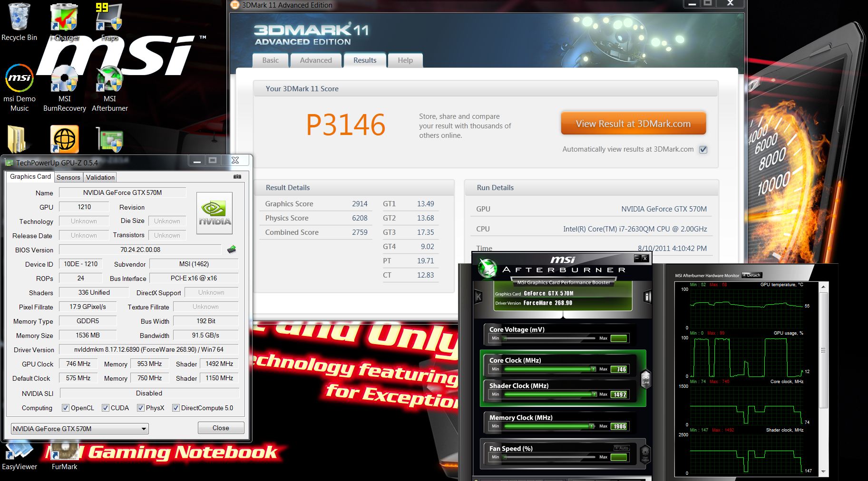This screenshot has height=481, width=868.
Task: Click the Driver Version field in GPU-Z
Action: coord(148,349)
